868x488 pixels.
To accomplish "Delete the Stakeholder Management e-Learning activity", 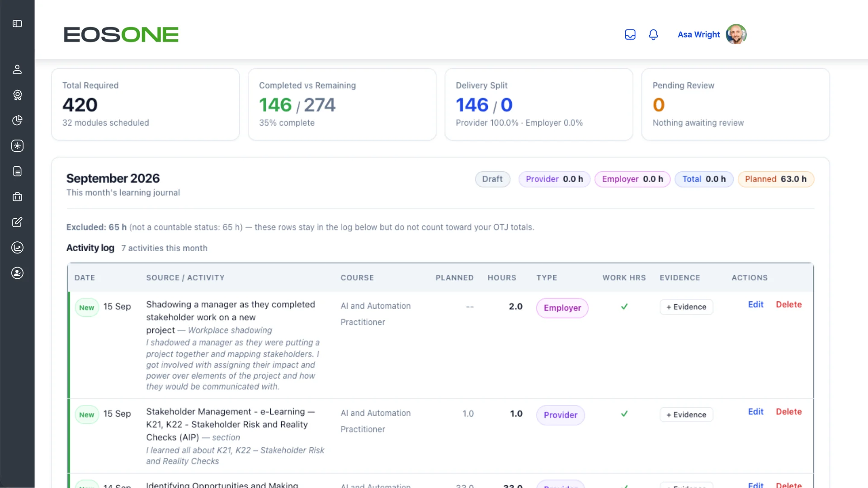I will point(789,412).
